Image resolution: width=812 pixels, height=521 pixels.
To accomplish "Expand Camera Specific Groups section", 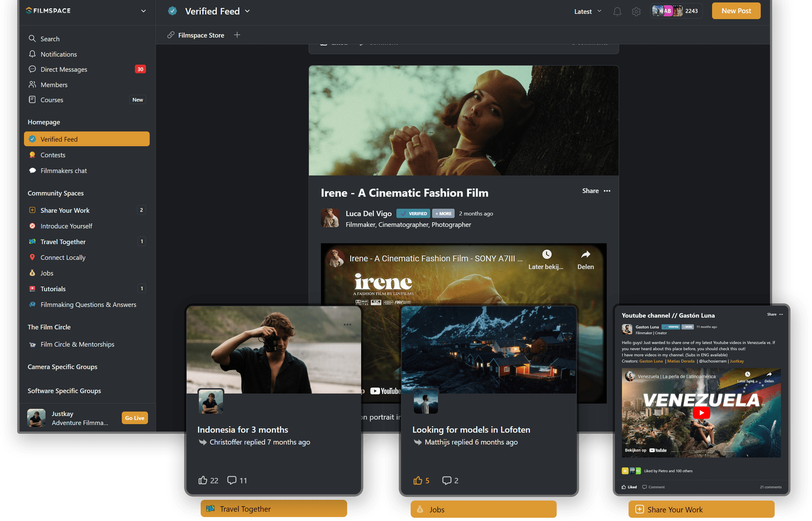I will (x=62, y=367).
